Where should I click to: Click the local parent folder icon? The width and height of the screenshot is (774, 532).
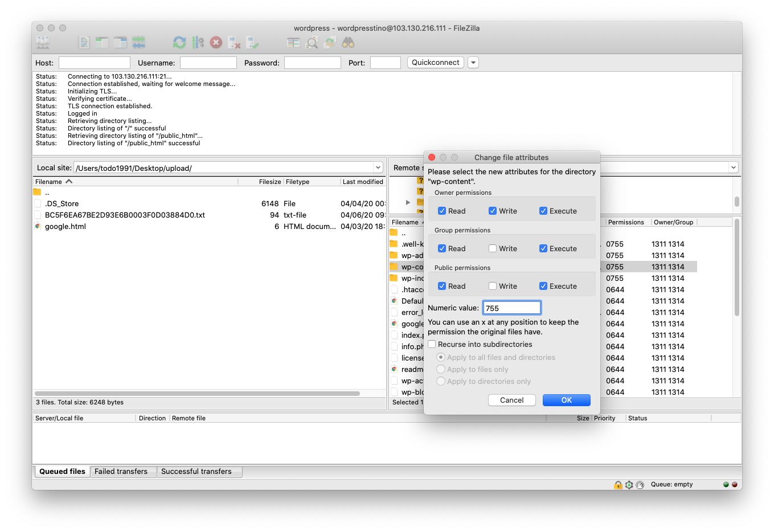pos(38,192)
